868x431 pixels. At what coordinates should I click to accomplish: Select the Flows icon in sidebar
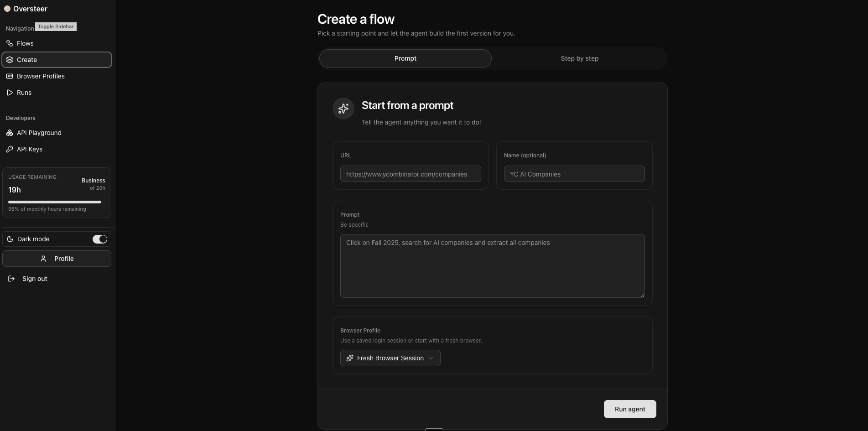click(x=10, y=43)
